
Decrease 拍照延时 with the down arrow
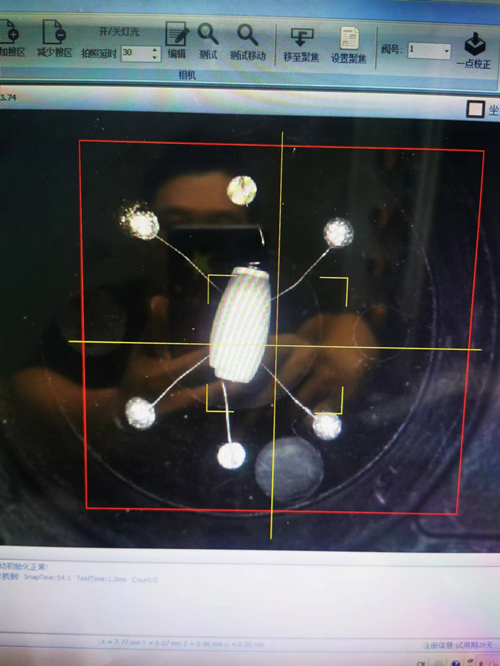[x=155, y=57]
